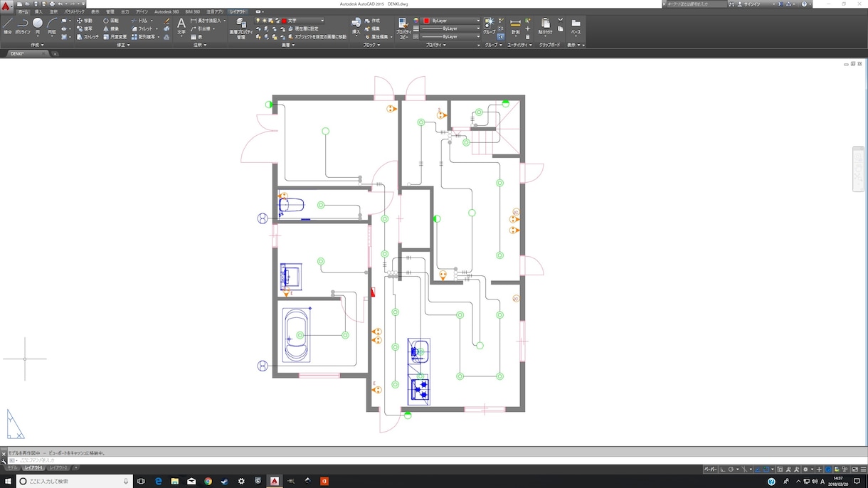This screenshot has height=488, width=868.
Task: Toggle the ペーパー paper space status button
Action: click(x=711, y=470)
